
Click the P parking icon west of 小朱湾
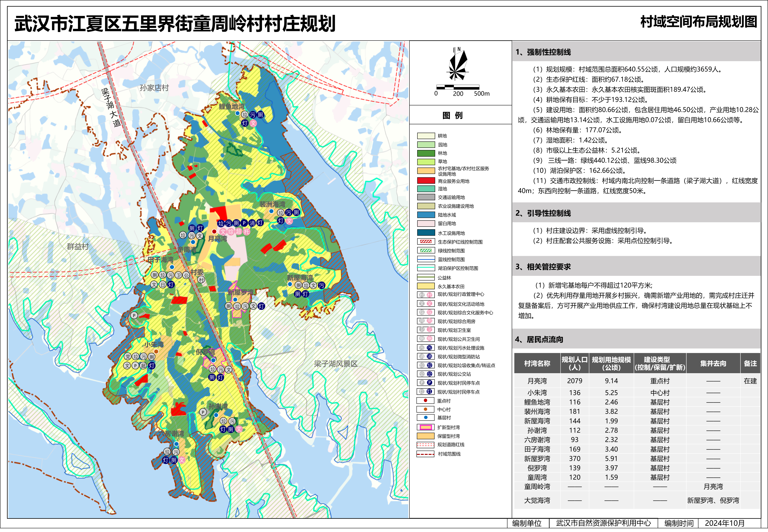point(134,315)
